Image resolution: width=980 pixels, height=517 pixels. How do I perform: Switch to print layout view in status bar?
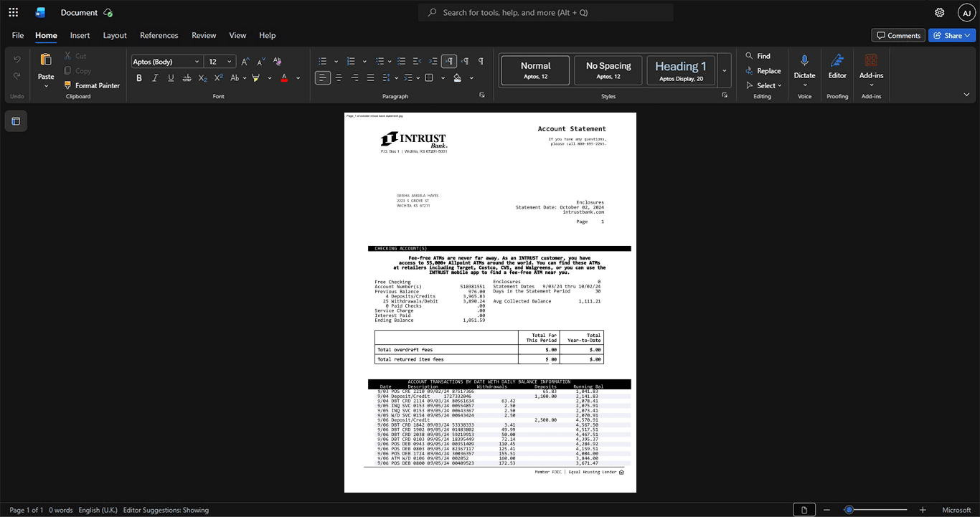[x=804, y=510]
